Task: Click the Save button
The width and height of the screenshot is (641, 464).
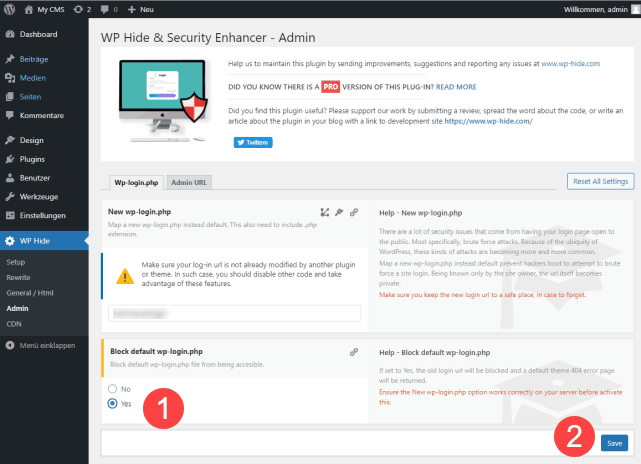Action: [614, 443]
